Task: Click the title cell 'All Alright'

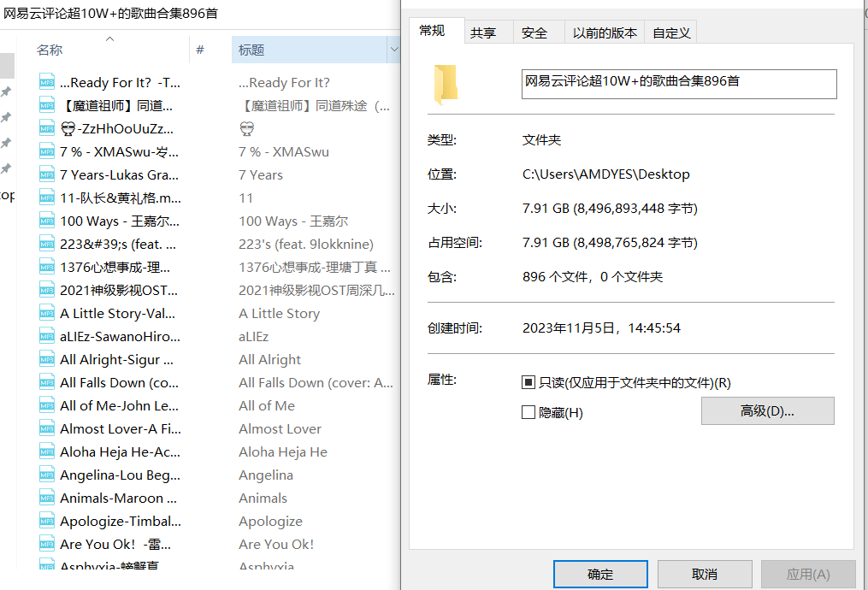Action: [269, 360]
